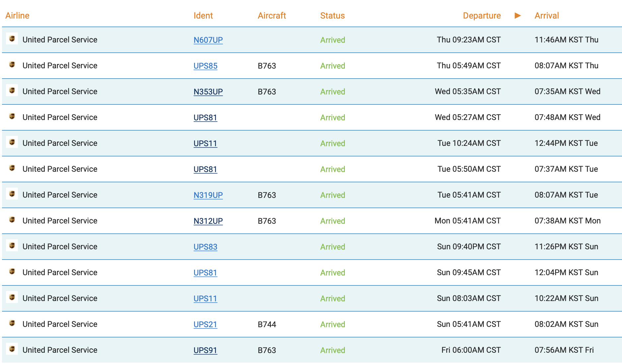Click United Parcel Service in N353UP row

pos(60,91)
